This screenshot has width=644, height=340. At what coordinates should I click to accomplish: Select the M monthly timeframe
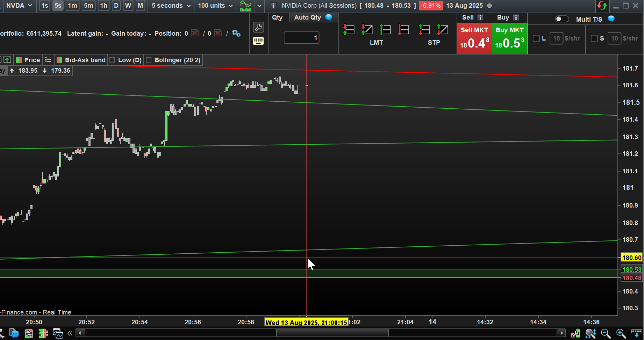[x=140, y=6]
